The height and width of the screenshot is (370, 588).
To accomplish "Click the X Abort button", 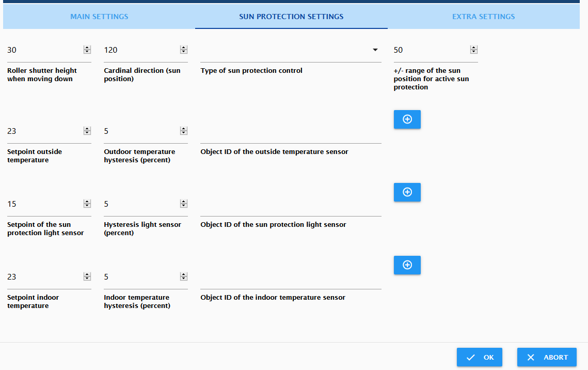I will point(547,357).
